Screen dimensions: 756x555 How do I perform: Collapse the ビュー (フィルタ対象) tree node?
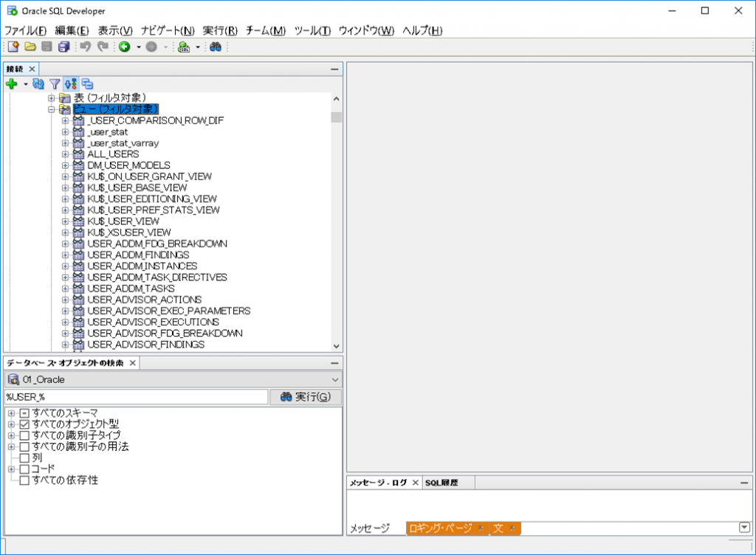51,109
